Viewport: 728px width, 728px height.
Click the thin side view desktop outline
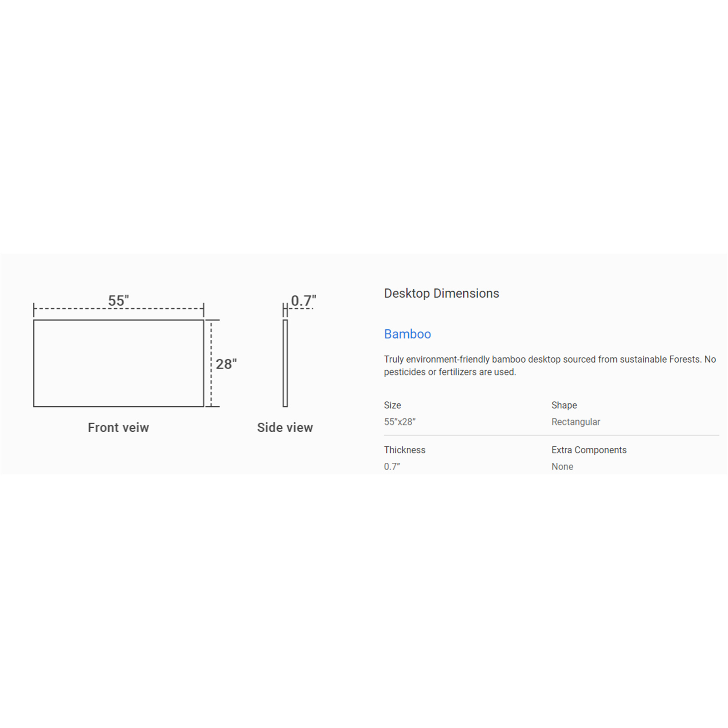click(285, 363)
